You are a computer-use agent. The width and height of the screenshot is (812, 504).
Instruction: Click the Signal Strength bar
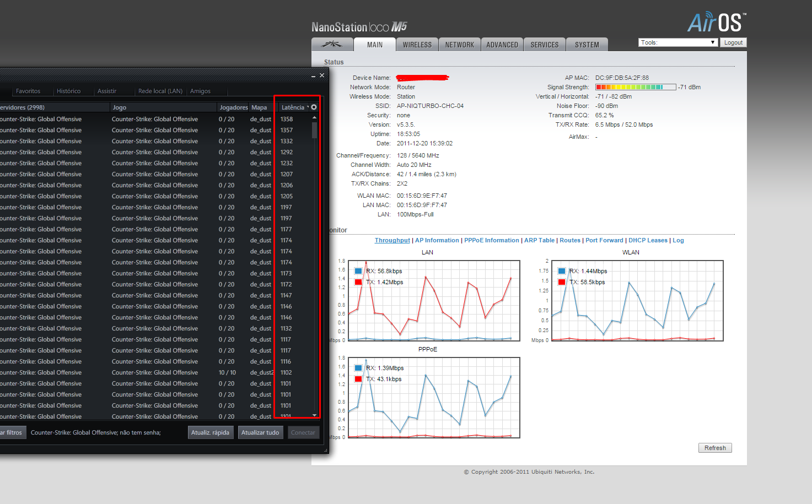point(635,87)
